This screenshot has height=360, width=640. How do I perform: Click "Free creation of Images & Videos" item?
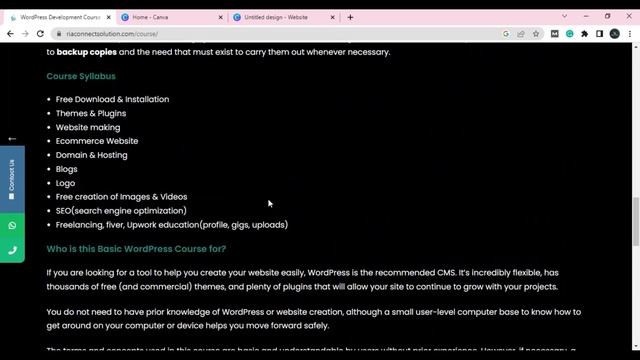point(121,197)
